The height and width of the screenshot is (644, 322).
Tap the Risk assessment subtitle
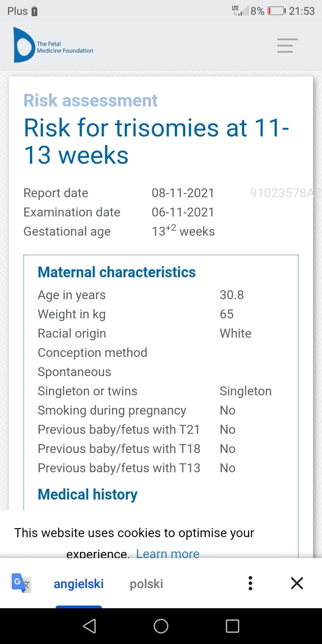pyautogui.click(x=90, y=101)
